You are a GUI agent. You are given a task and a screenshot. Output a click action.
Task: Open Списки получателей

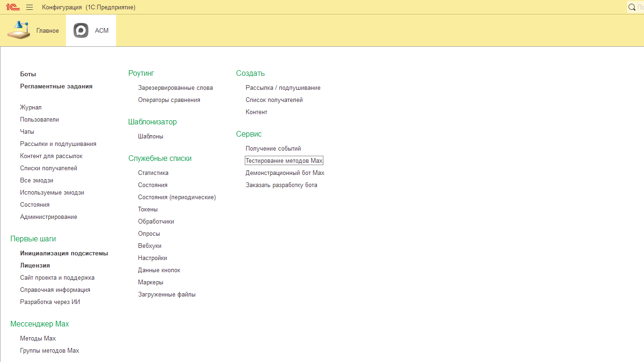[x=49, y=168]
